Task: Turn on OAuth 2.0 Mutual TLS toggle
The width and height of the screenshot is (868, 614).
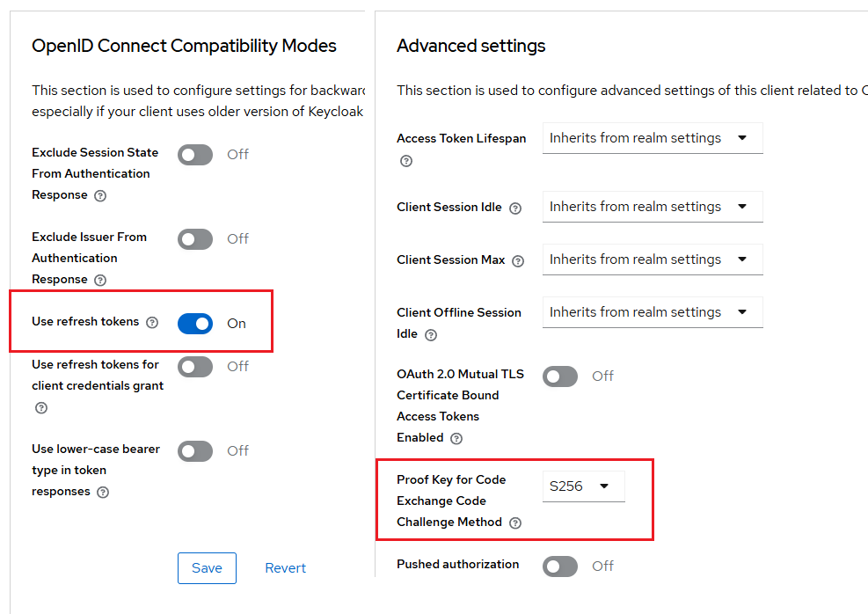Action: 559,377
